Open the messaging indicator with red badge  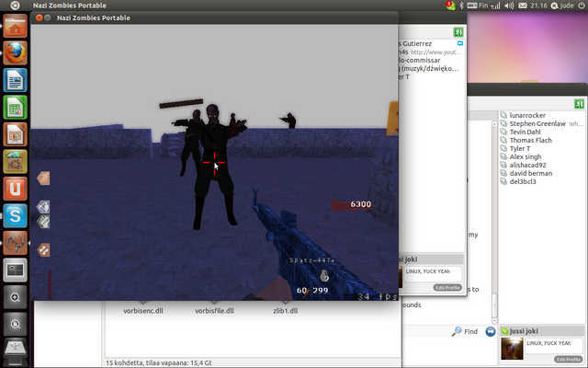pyautogui.click(x=450, y=6)
